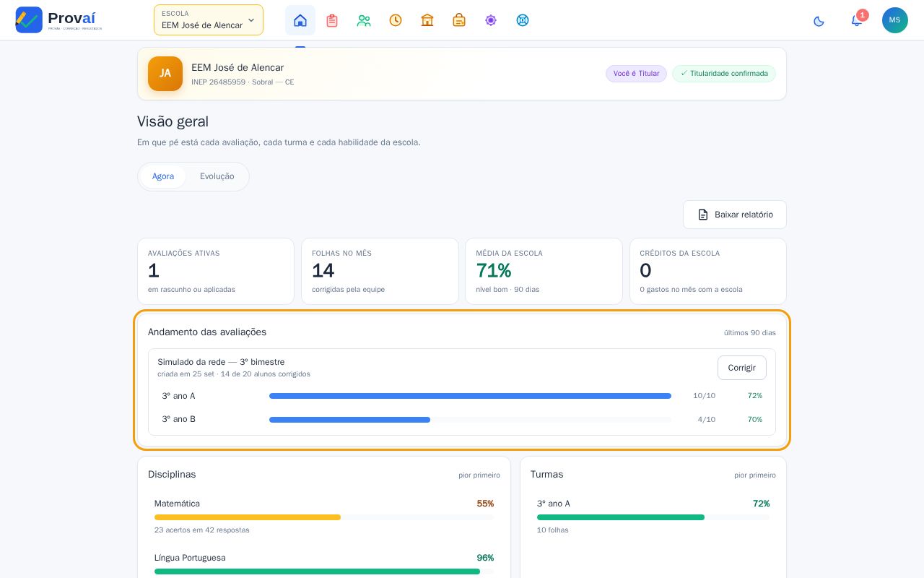
Task: Click the 3º ano B progress bar in Andamento
Action: [470, 420]
